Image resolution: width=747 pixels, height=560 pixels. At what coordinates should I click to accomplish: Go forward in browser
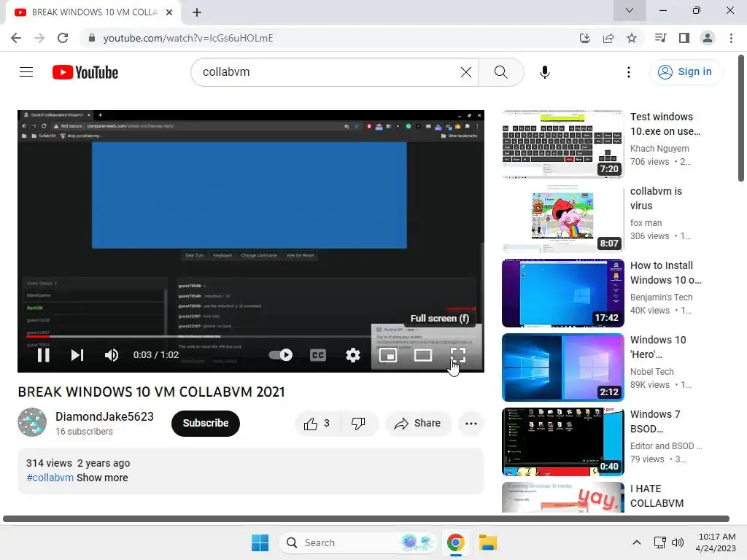click(39, 38)
